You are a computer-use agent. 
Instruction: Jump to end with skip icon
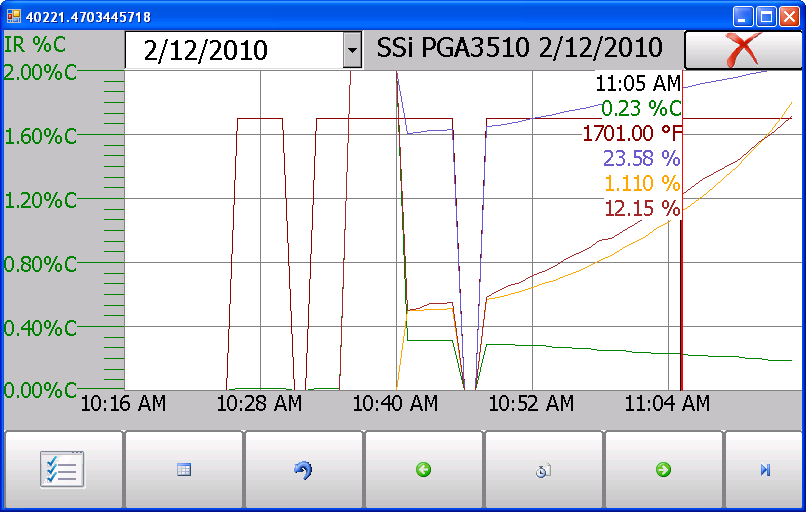point(765,470)
